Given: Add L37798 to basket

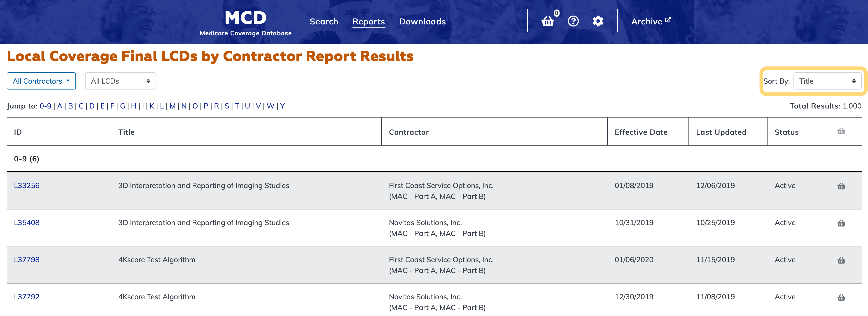Looking at the screenshot, I should pos(841,260).
